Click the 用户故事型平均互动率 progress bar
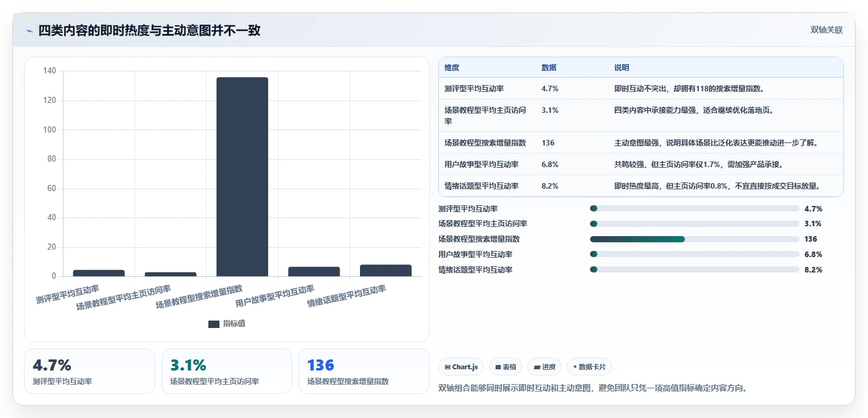Screen dimensions: 868x418 [695, 254]
